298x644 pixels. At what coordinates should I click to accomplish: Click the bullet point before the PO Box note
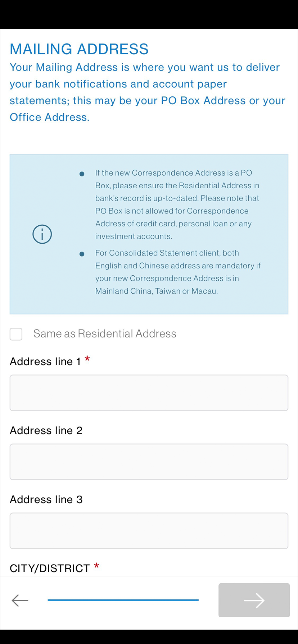82,173
